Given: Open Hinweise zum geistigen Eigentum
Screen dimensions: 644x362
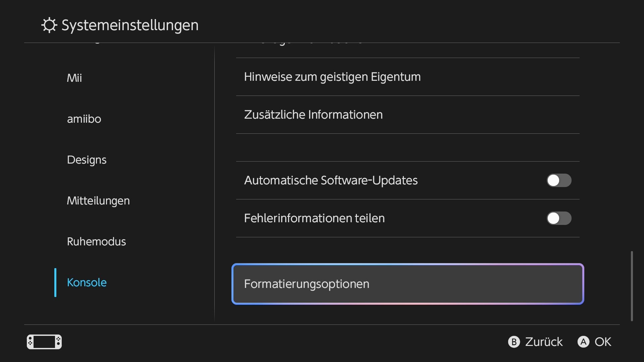Looking at the screenshot, I should click(x=408, y=77).
